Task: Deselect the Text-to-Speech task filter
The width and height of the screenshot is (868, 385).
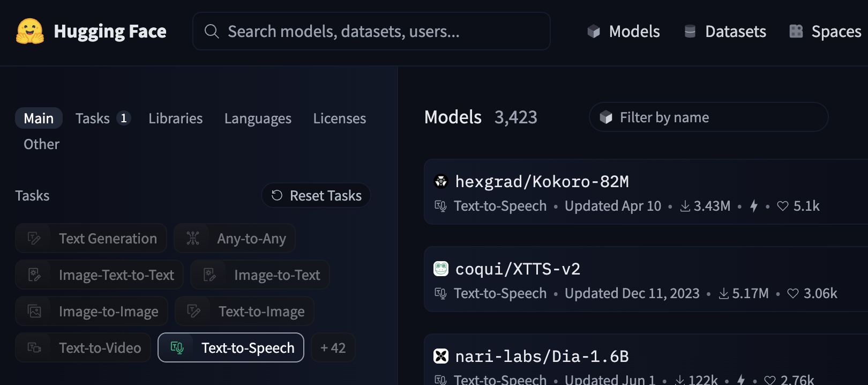Action: [231, 348]
